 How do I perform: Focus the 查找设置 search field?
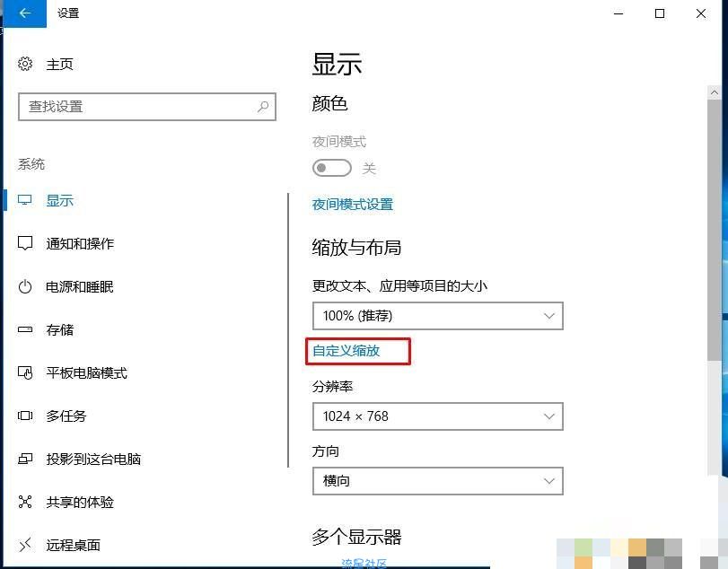tap(147, 107)
